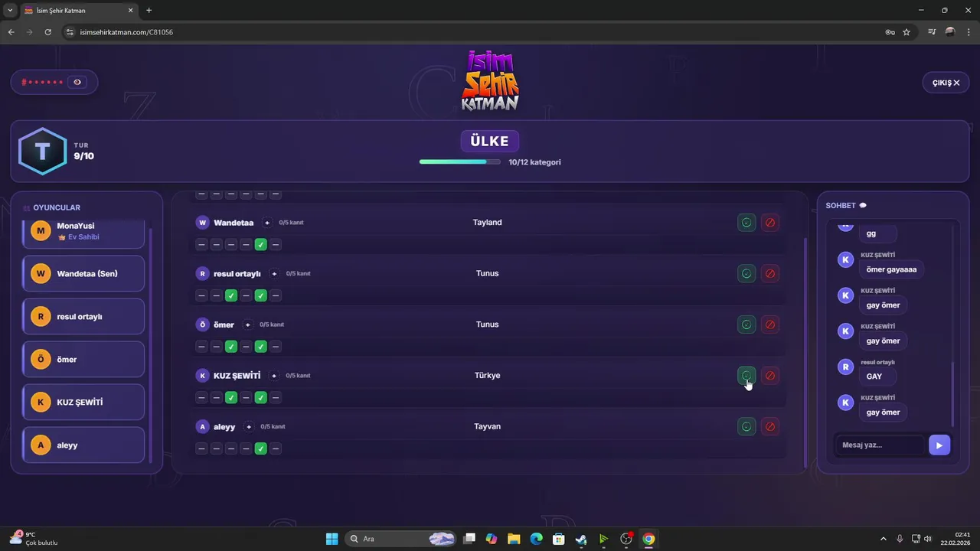
Task: Click the answer text Türkye
Action: (488, 376)
